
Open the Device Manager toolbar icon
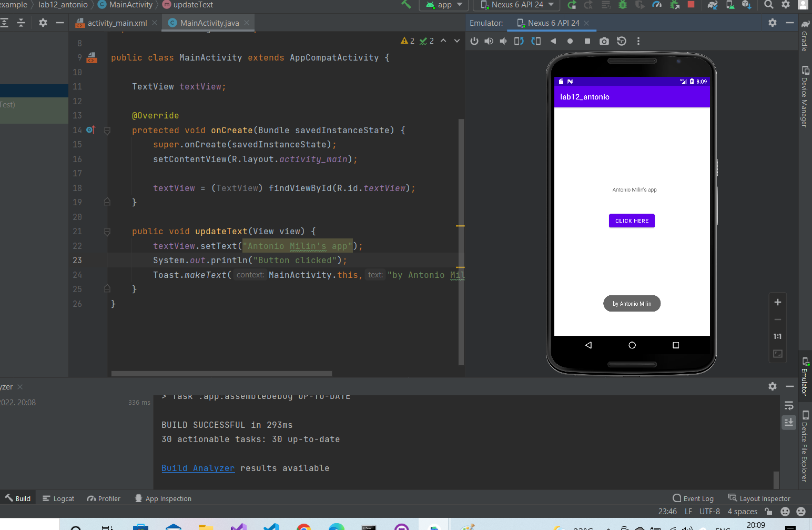point(730,5)
